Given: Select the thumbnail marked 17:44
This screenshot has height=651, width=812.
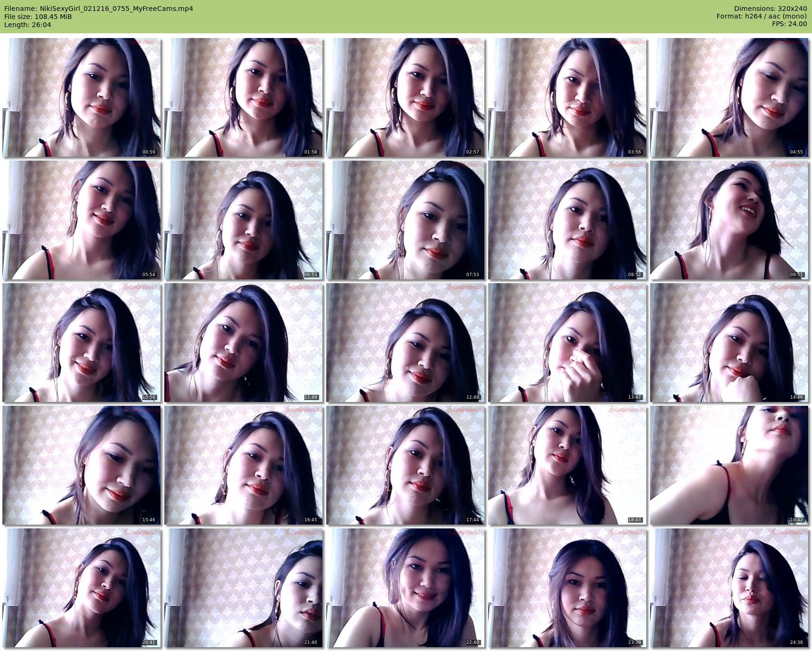Looking at the screenshot, I should pyautogui.click(x=406, y=465).
